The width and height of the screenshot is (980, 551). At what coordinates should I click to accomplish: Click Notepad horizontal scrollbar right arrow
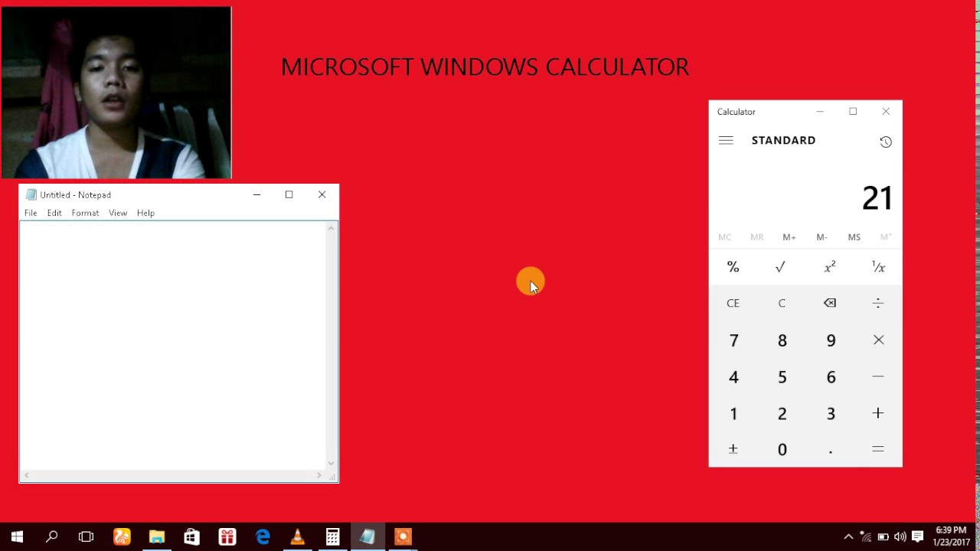pos(319,476)
